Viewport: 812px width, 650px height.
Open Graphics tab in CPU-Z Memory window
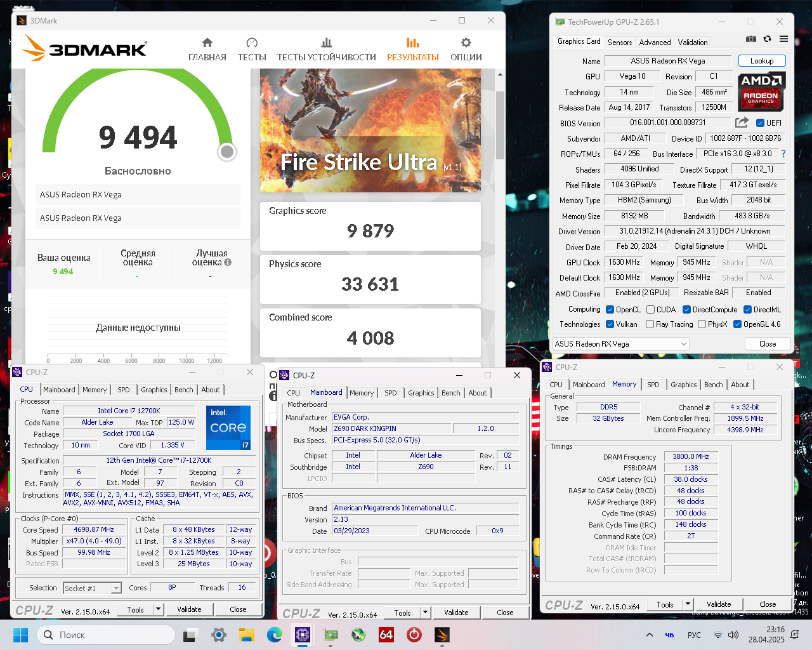(684, 385)
